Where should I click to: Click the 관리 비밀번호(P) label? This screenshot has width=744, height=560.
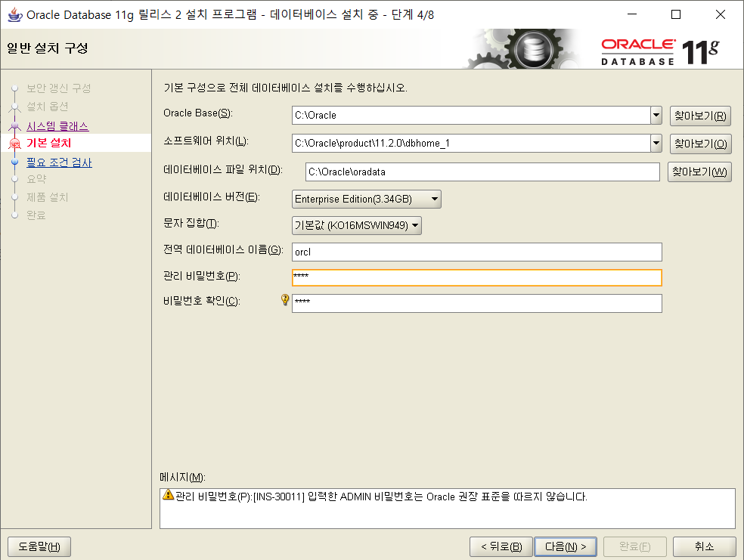(x=202, y=276)
